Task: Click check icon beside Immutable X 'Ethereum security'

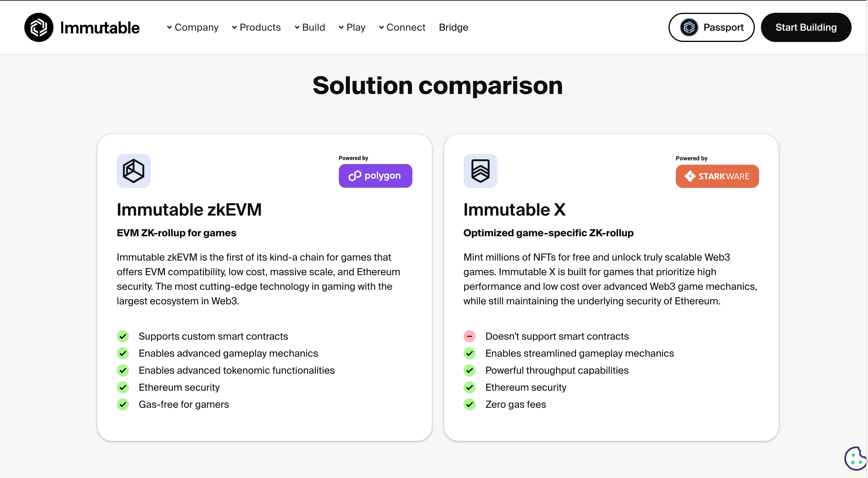Action: [x=469, y=387]
